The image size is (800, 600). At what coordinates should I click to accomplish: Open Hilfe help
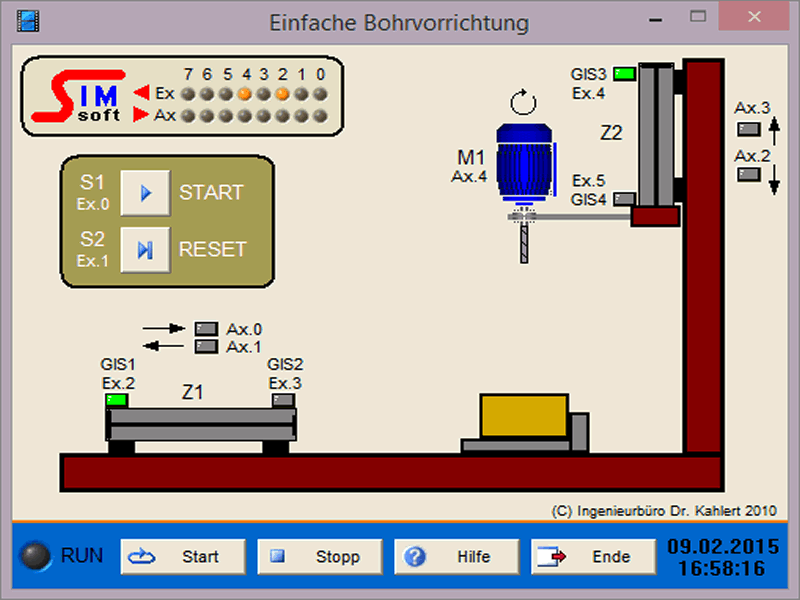(x=457, y=556)
